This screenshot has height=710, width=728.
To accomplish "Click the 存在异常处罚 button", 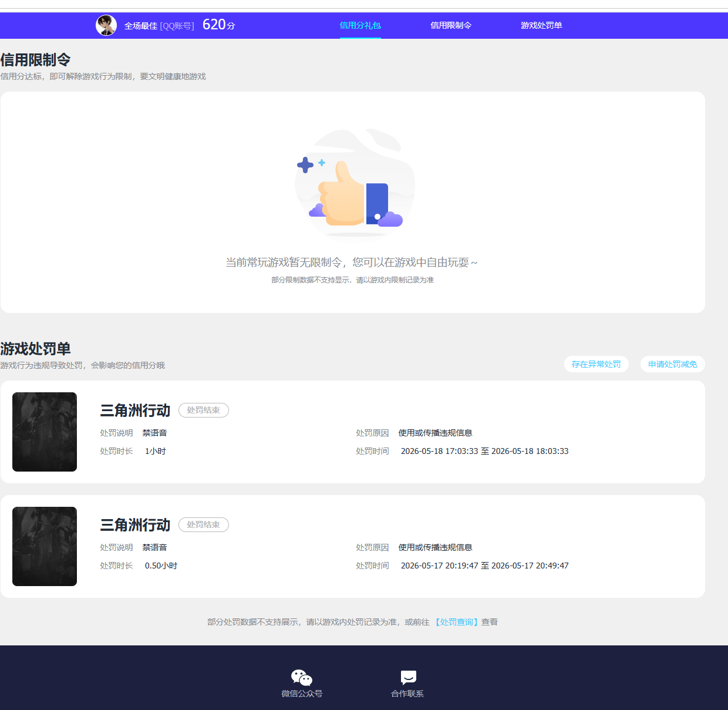I will click(x=596, y=364).
